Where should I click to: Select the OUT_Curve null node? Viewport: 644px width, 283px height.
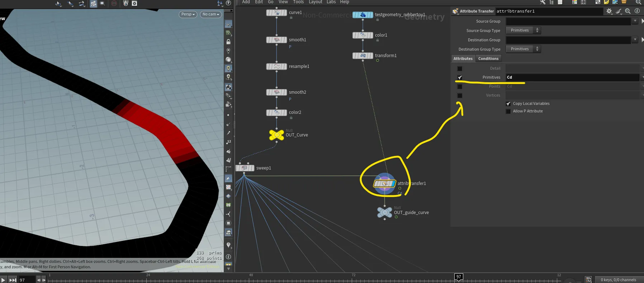276,135
